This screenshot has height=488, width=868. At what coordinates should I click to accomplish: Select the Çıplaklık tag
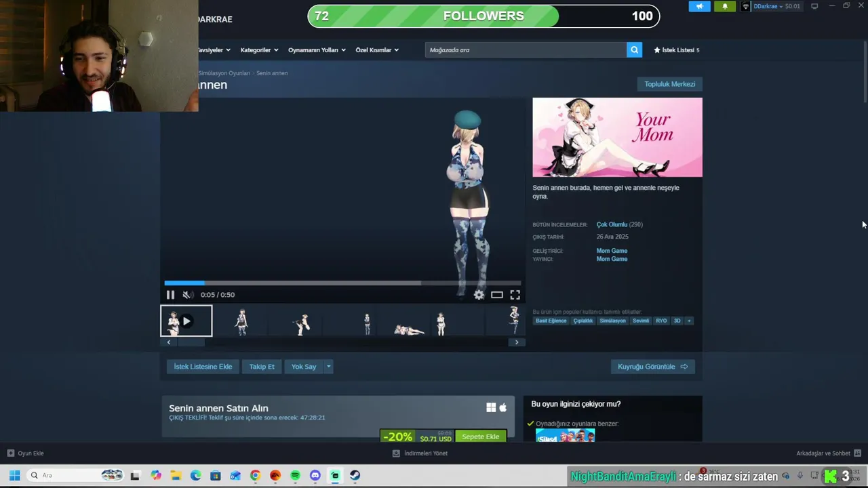coord(583,321)
